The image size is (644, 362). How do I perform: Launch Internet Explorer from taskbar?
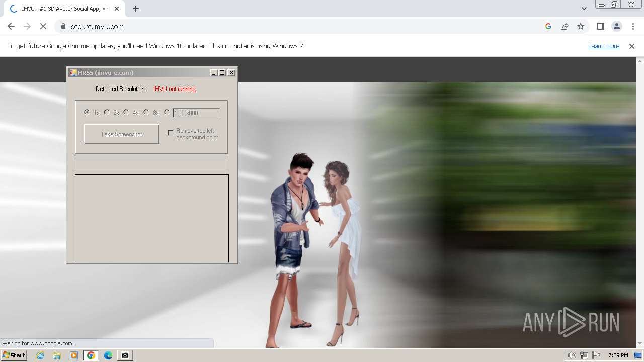pos(40,355)
